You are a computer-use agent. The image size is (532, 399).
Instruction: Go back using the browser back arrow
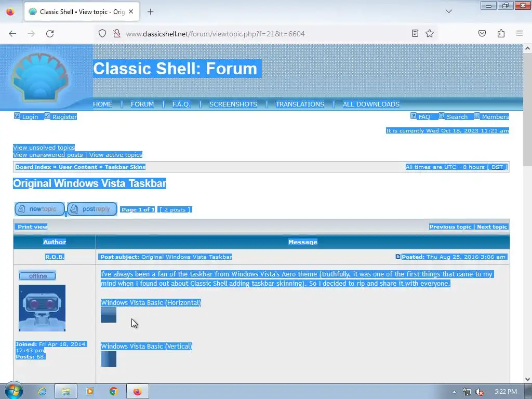tap(12, 34)
